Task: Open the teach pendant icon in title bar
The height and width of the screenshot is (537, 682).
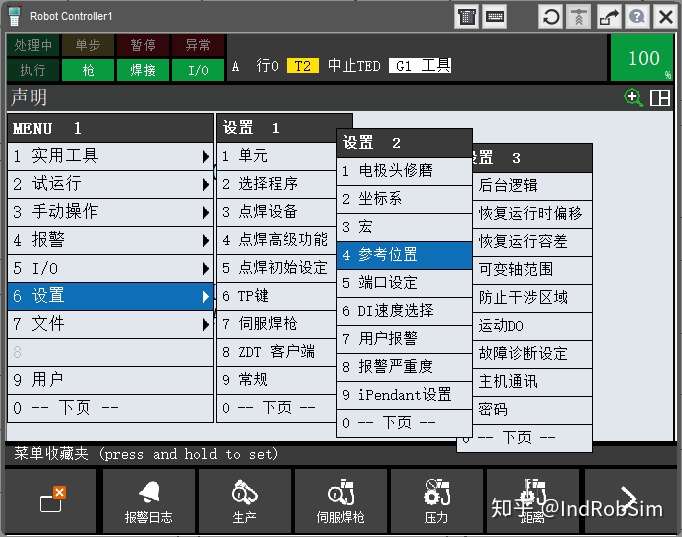Action: pos(467,17)
